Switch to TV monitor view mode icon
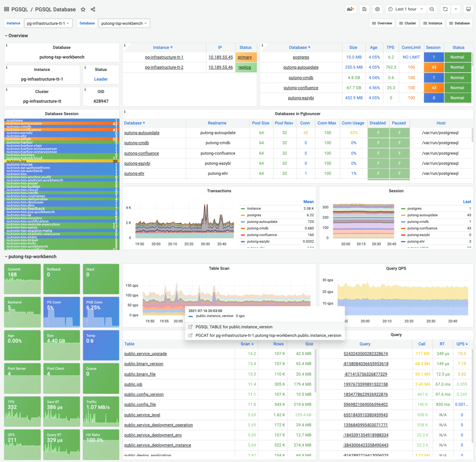Viewport: 476px width, 462px height. click(x=469, y=9)
